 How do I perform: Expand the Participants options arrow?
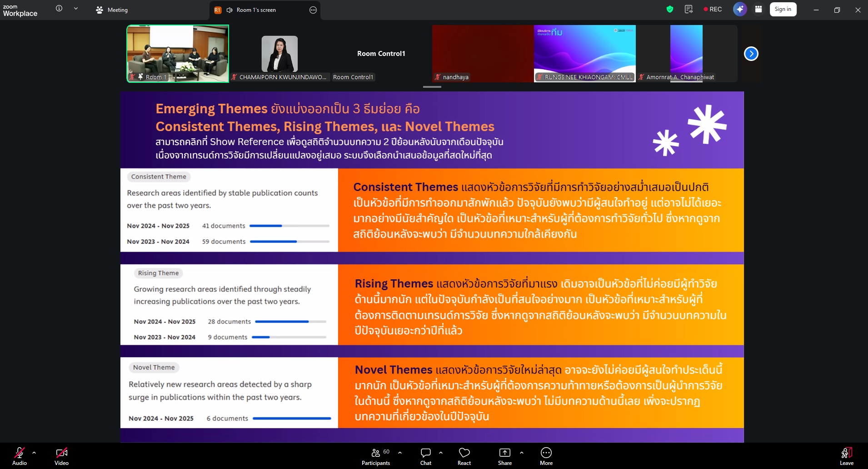(x=400, y=453)
